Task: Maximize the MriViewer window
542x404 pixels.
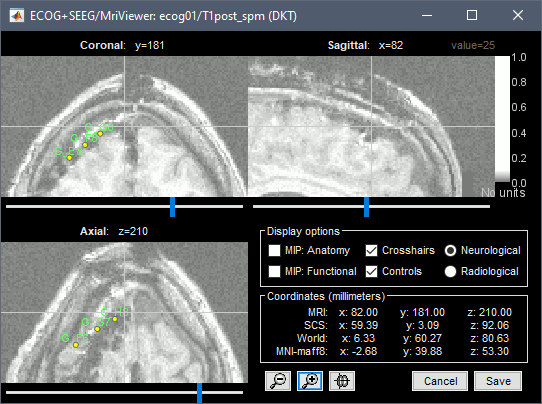Action: (472, 15)
